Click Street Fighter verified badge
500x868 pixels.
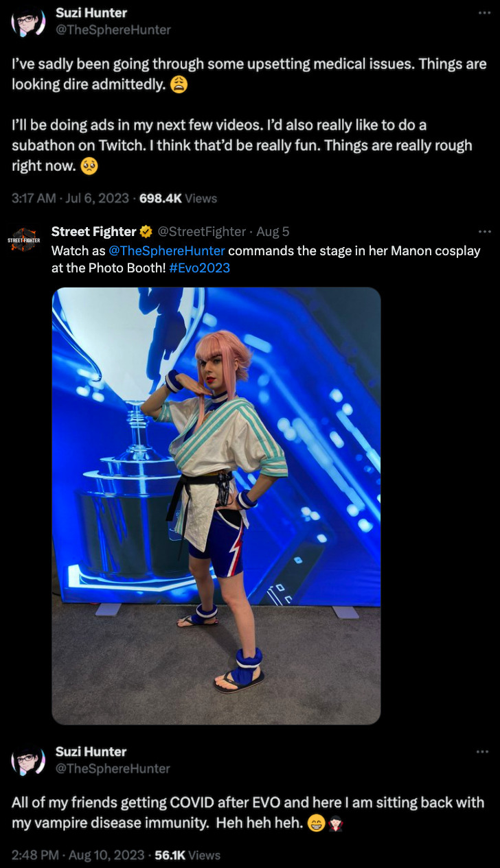[x=146, y=232]
